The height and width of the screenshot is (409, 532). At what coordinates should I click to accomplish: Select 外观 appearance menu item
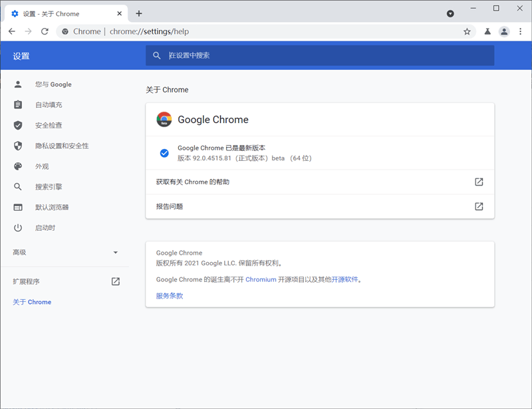click(x=42, y=166)
